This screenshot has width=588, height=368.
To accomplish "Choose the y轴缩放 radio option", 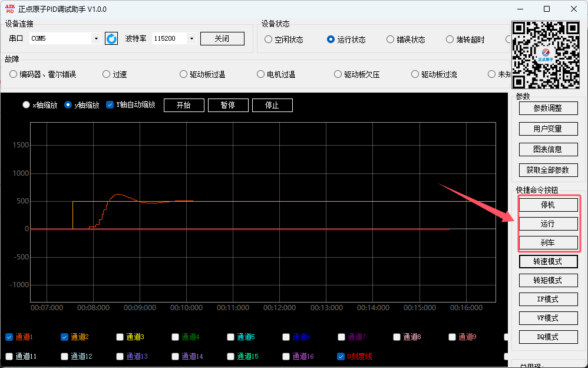I will pyautogui.click(x=68, y=105).
